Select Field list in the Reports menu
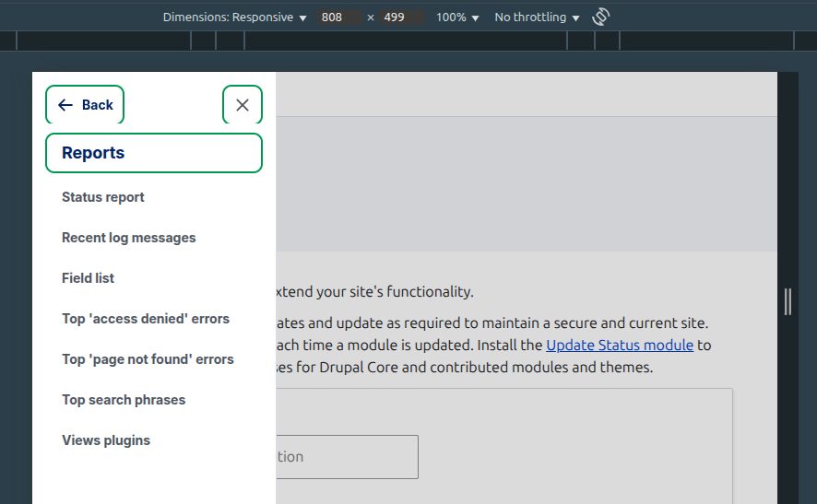817x504 pixels. 89,278
